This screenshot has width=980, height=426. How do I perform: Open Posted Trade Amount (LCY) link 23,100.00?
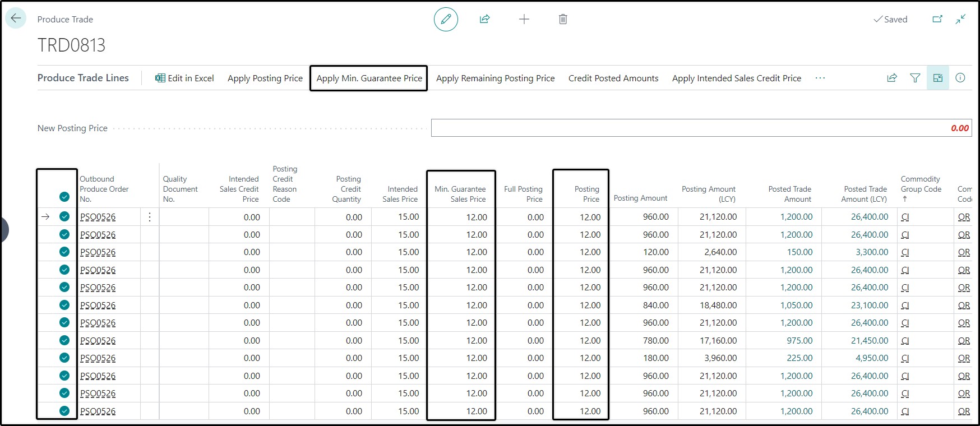[870, 305]
